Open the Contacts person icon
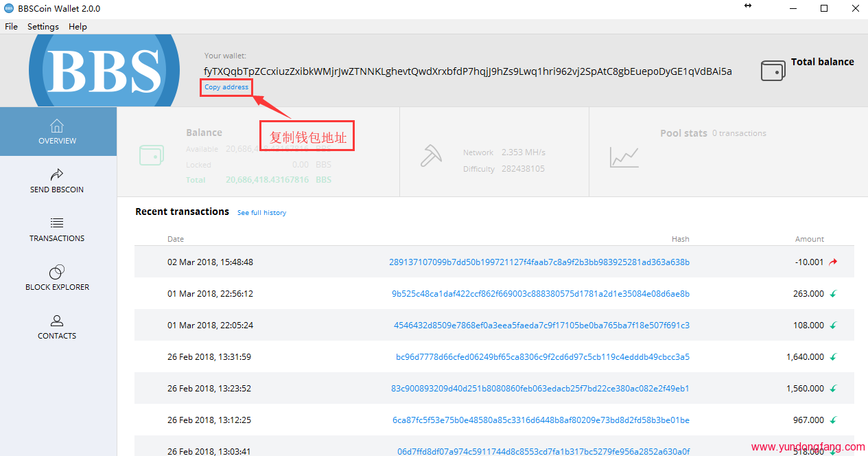The image size is (868, 456). tap(57, 321)
